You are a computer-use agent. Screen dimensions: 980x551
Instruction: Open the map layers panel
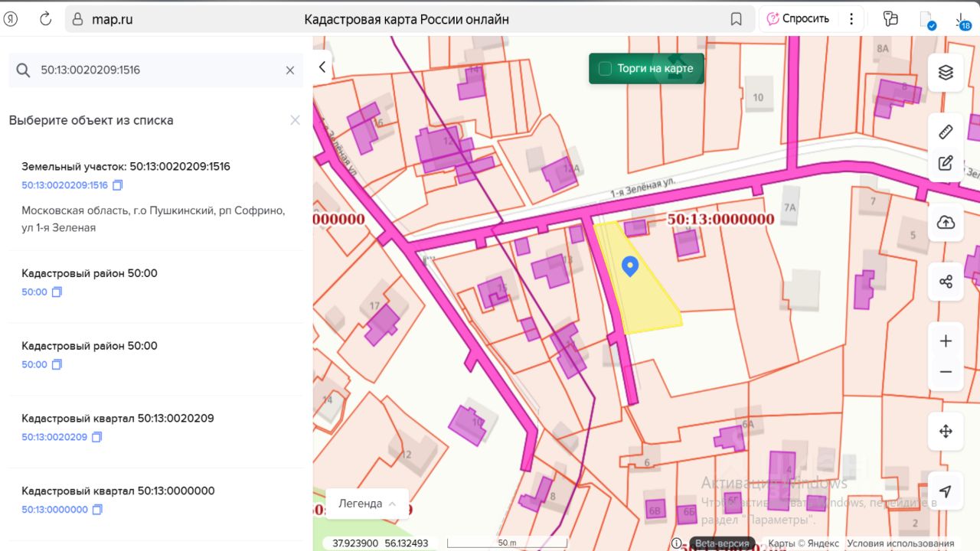[946, 73]
